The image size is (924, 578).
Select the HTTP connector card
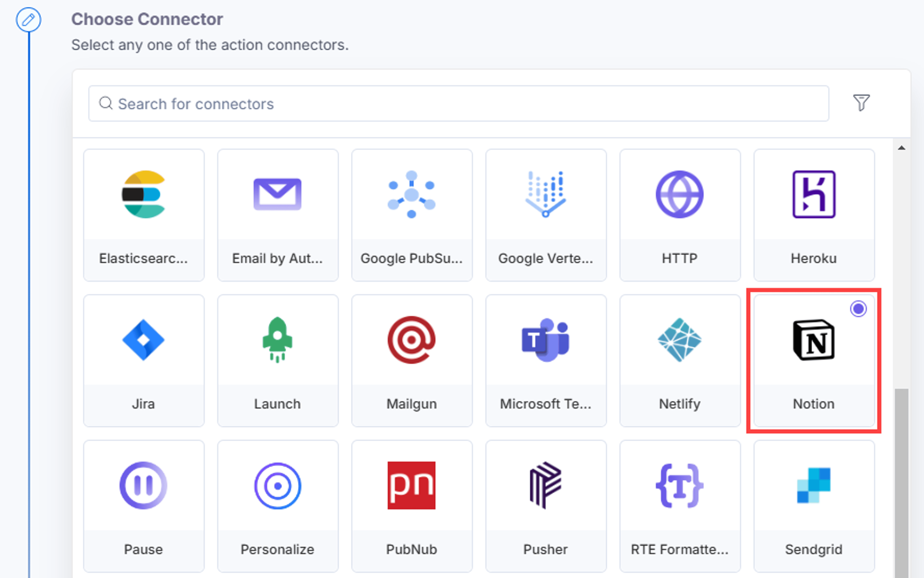[680, 215]
